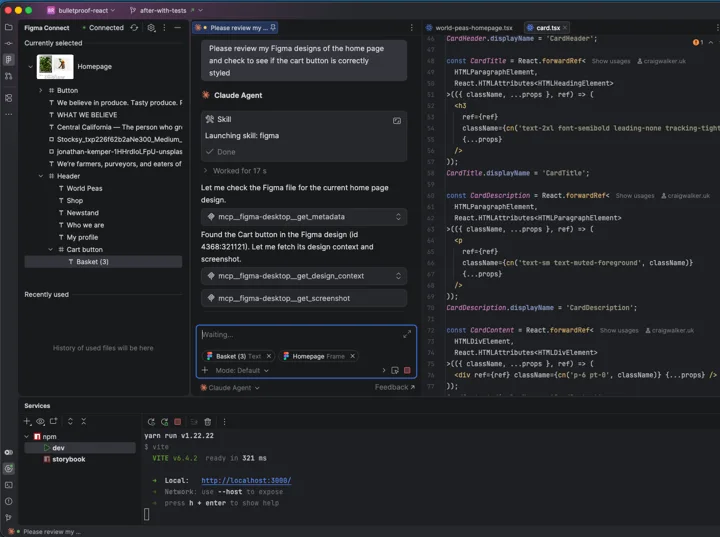Open the Pull Requests sidebar icon

pyautogui.click(x=9, y=76)
